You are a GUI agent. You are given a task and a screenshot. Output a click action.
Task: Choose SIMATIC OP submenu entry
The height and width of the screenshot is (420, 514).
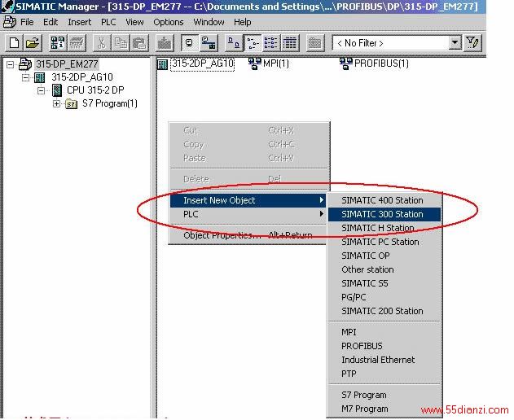pos(384,256)
